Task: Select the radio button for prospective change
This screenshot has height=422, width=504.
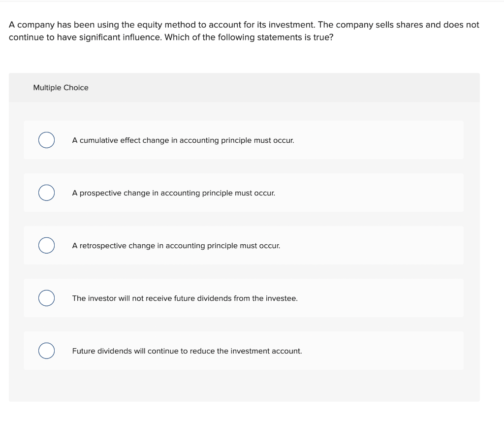Action: click(x=46, y=193)
